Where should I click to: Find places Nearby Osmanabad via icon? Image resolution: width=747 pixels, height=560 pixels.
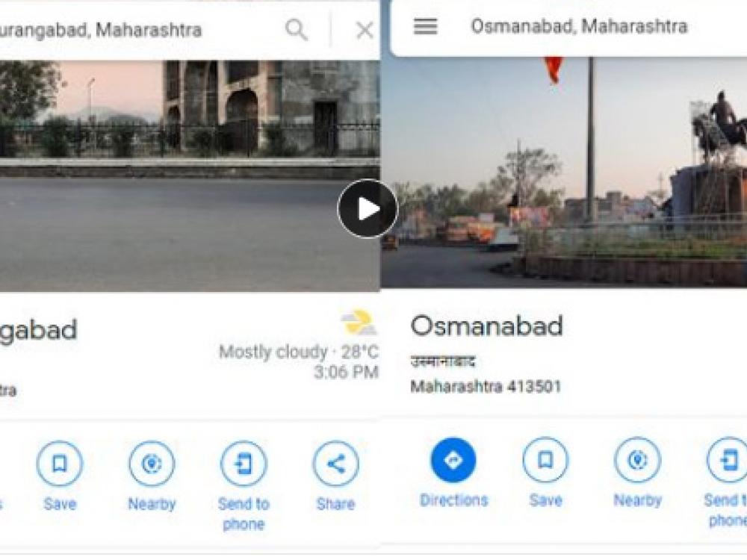point(637,460)
